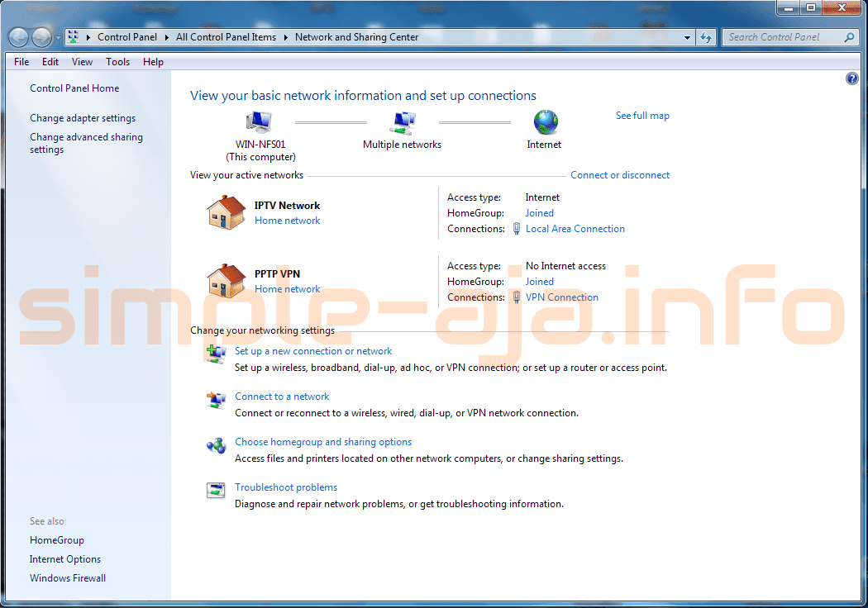Viewport: 868px width, 608px height.
Task: Open VPN Connection link
Action: (x=562, y=297)
